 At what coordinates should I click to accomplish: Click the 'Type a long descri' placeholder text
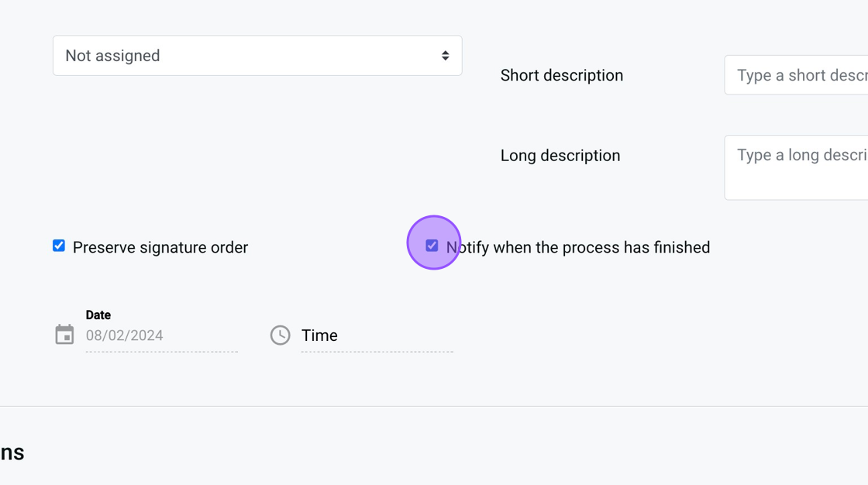pos(801,155)
